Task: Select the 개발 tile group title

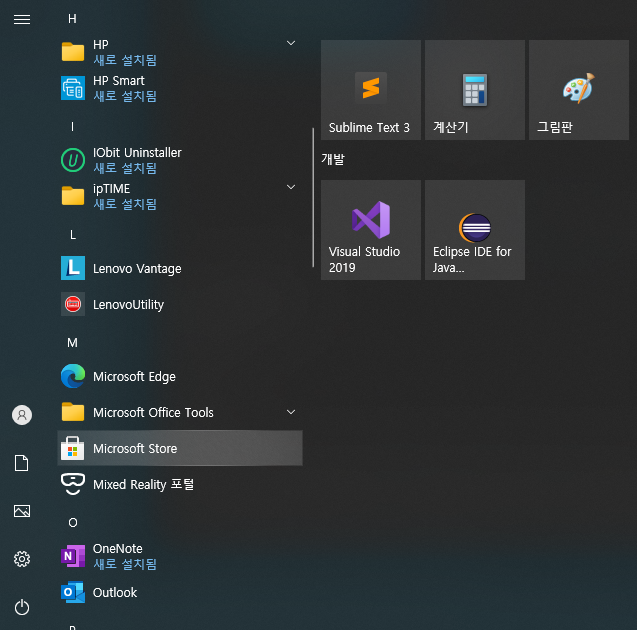Action: pyautogui.click(x=333, y=159)
